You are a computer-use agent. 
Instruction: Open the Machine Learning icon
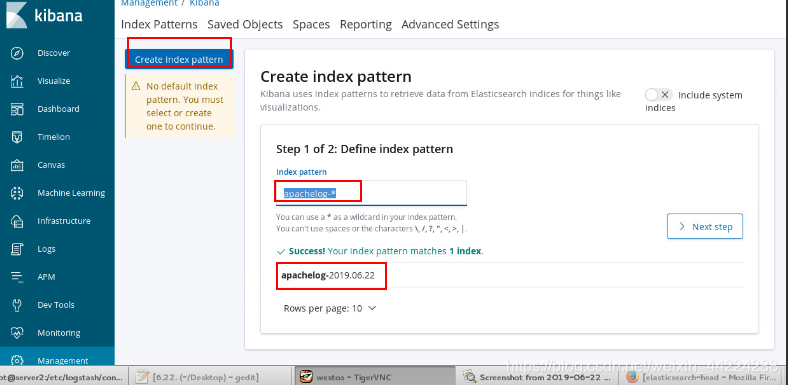pos(17,193)
